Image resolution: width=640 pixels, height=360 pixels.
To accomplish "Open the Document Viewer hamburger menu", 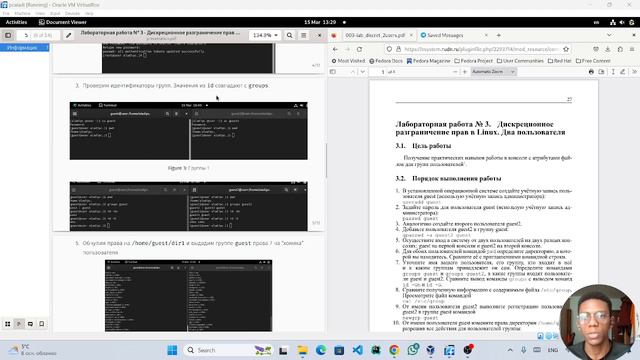I will click(304, 36).
